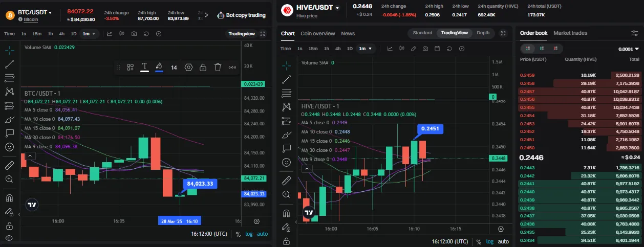The image size is (644, 247).
Task: Switch to Market trades tab
Action: click(570, 33)
